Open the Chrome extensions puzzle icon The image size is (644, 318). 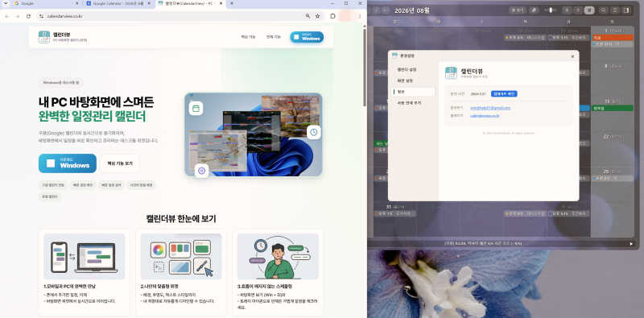332,16
